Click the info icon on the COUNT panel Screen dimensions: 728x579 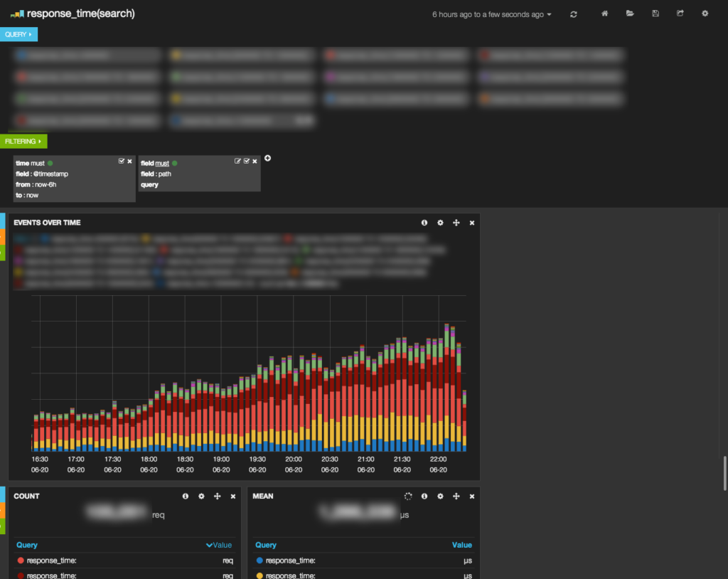[186, 496]
